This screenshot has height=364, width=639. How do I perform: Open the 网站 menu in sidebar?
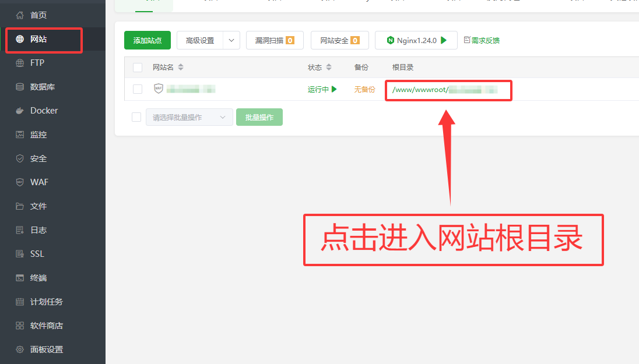pyautogui.click(x=38, y=39)
